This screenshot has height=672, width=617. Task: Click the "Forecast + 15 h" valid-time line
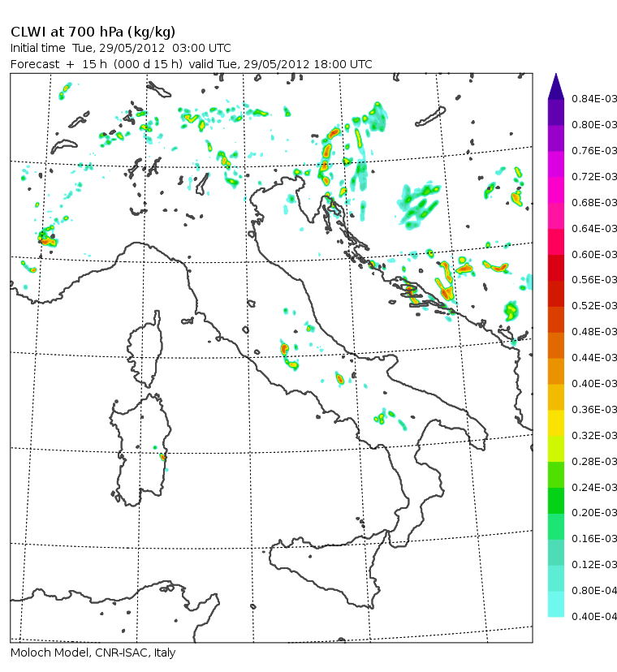pos(192,64)
